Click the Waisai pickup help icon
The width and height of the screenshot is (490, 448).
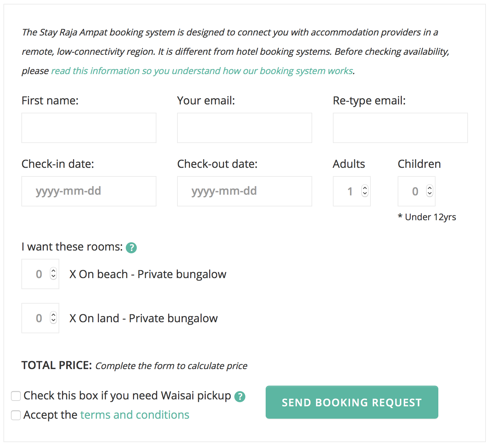coord(240,397)
